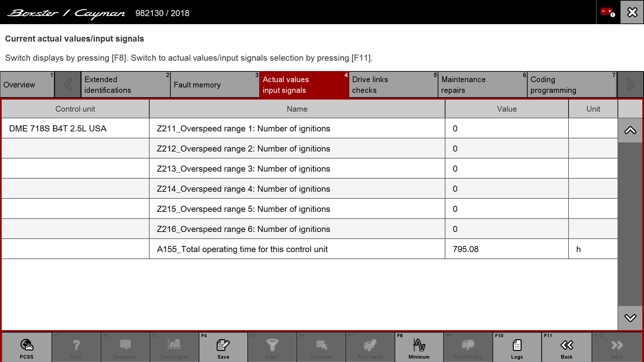Click the 982130 / 2018 vehicle label

(162, 13)
